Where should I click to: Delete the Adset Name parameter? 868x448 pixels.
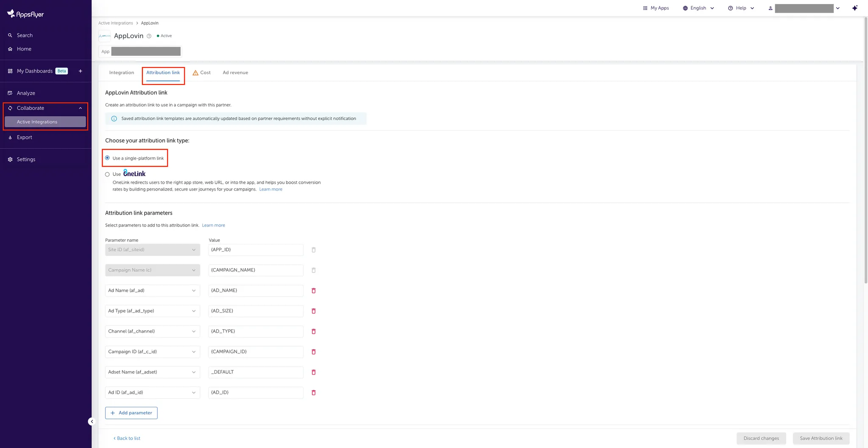coord(314,372)
